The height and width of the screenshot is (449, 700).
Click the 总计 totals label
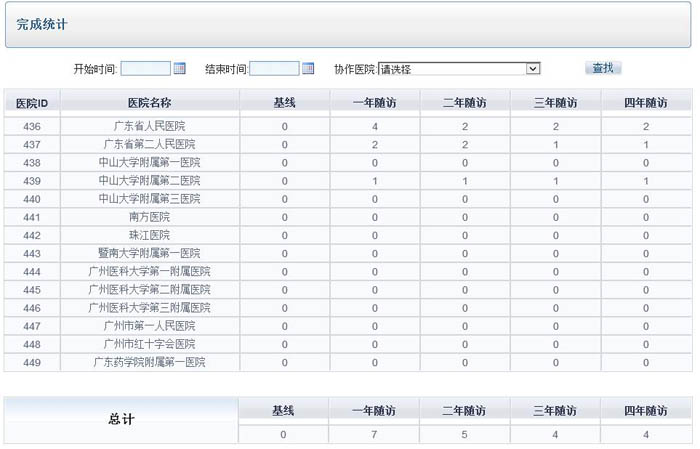tap(121, 420)
